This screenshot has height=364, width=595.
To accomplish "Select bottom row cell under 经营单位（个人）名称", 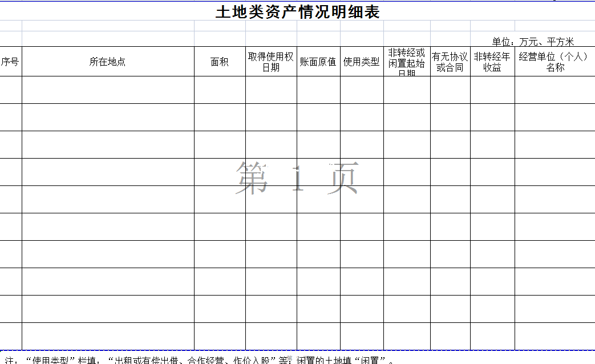I will coord(554,336).
